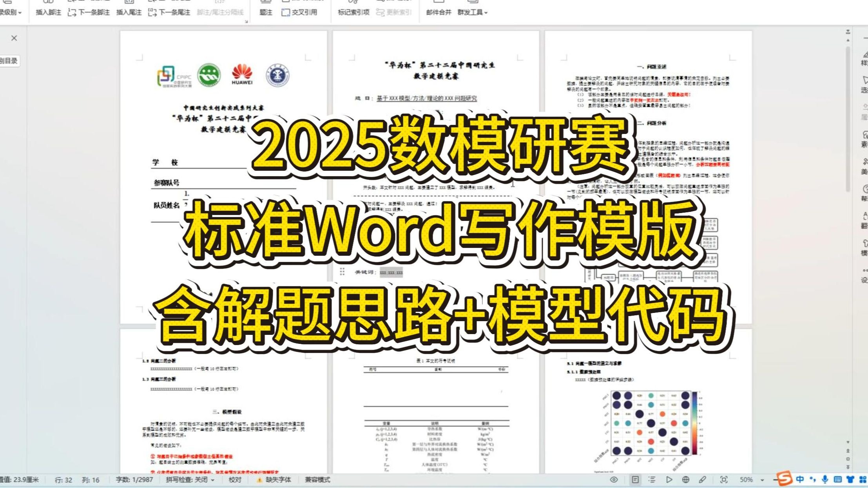The image size is (868, 488).
Task: Click the 目录 smart TOC button in navigation pane
Action: [9, 61]
